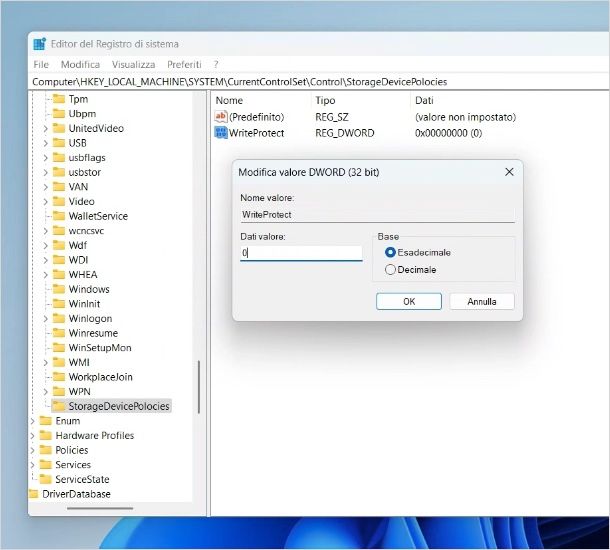Expand the USB tree node

coord(45,143)
